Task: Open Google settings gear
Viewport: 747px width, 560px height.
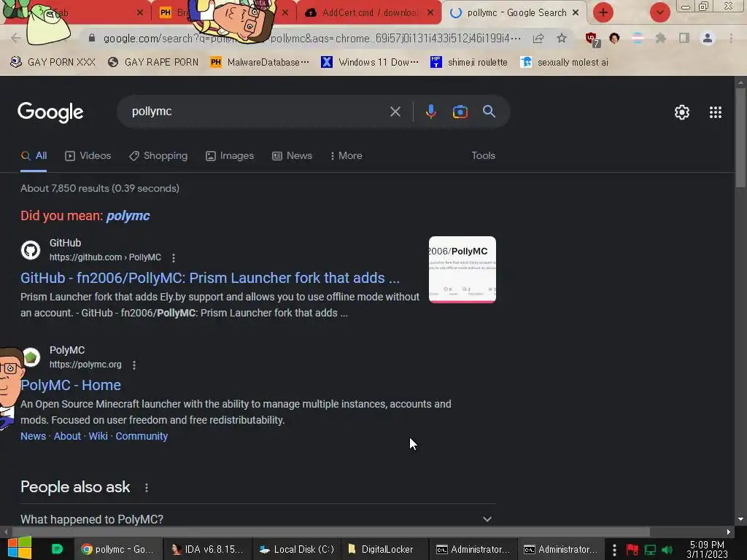Action: coord(682,112)
